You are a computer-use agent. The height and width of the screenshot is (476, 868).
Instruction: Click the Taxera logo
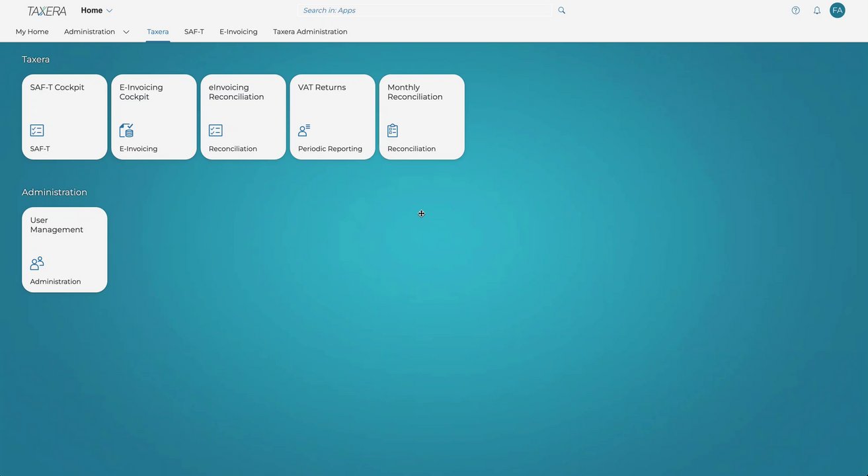click(x=47, y=11)
